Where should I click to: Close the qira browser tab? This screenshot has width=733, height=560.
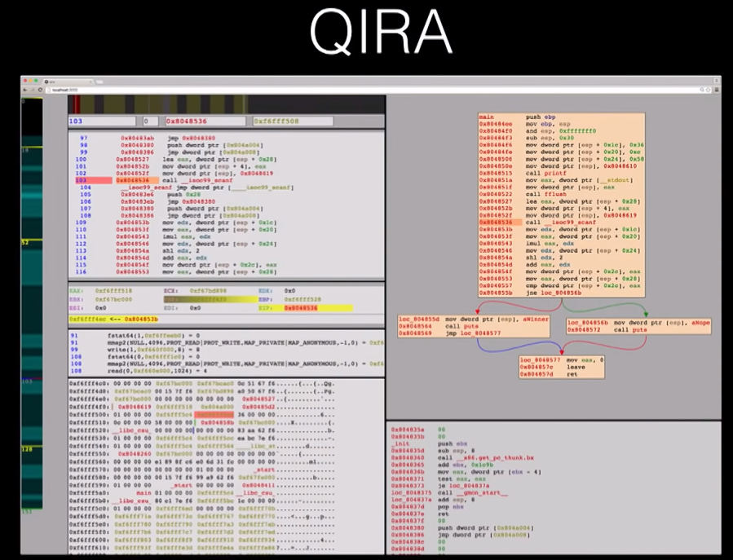(91, 82)
